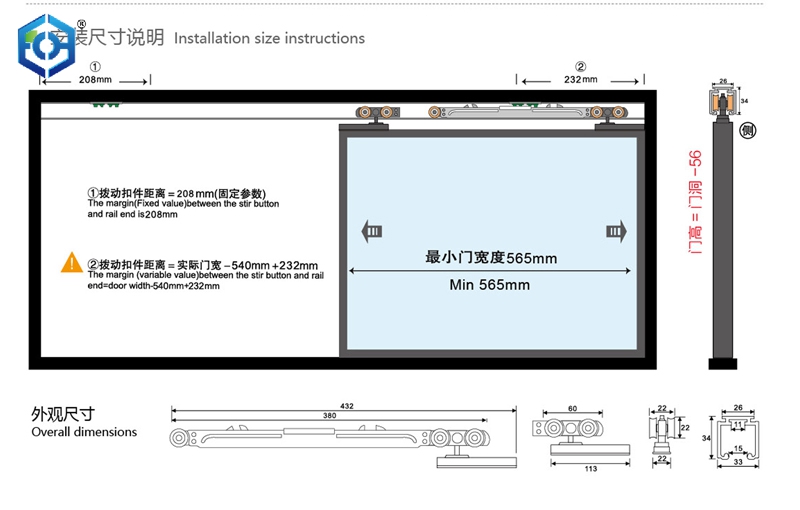
Task: Click the blue hexagon company logo
Action: click(46, 44)
